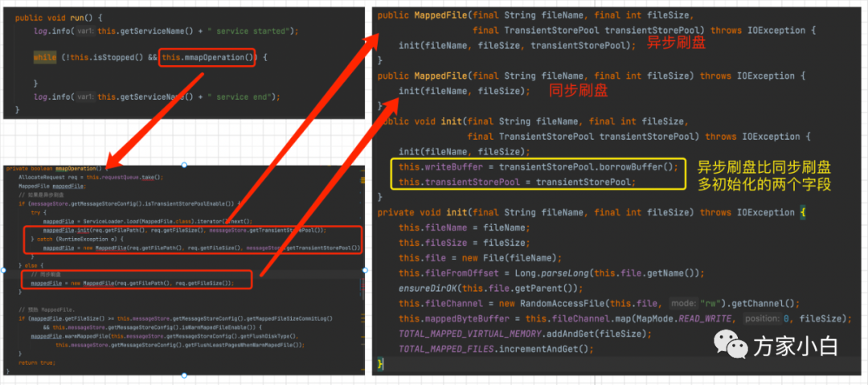Image resolution: width=868 pixels, height=385 pixels.
Task: Click the "this.mmapOperation()" call in the while loop
Action: [207, 57]
